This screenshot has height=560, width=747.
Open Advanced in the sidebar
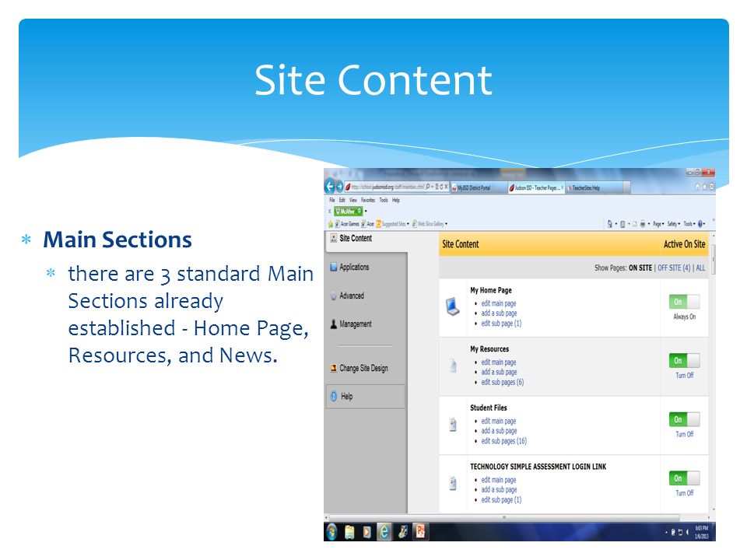(x=352, y=296)
